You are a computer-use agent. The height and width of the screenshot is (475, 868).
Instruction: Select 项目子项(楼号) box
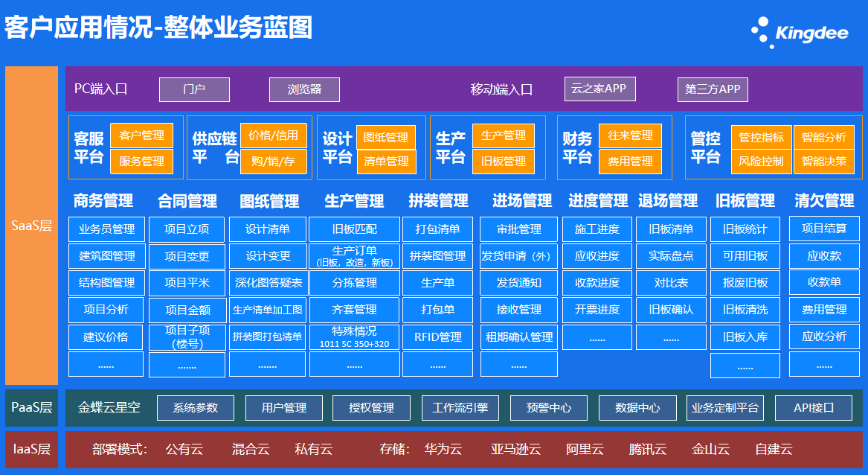point(187,337)
